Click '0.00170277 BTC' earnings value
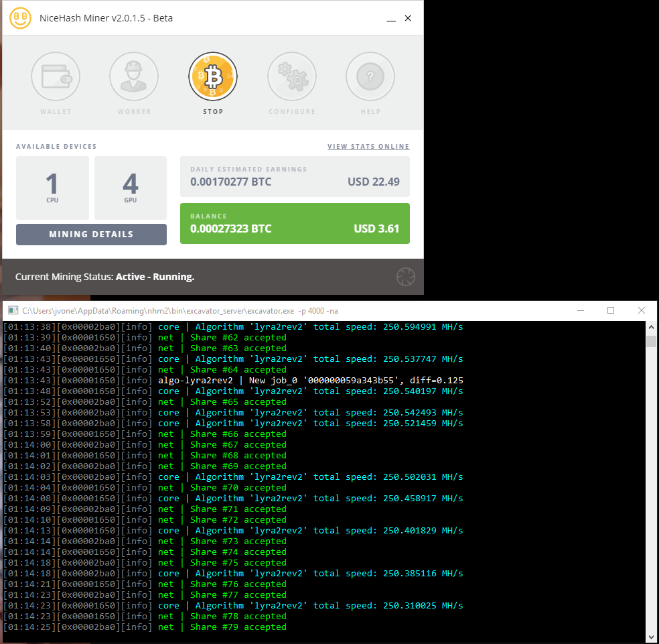The height and width of the screenshot is (644, 659). click(x=231, y=182)
